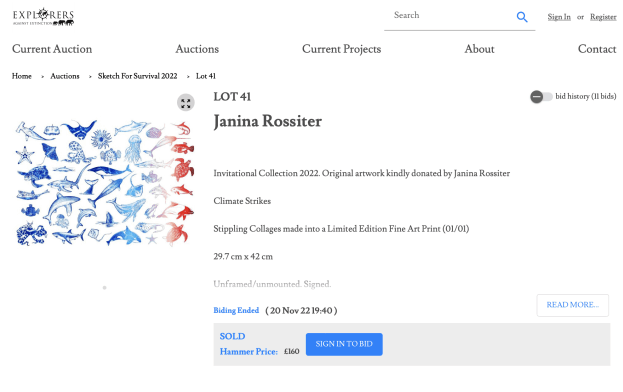Go to Home in breadcrumb

tap(22, 76)
